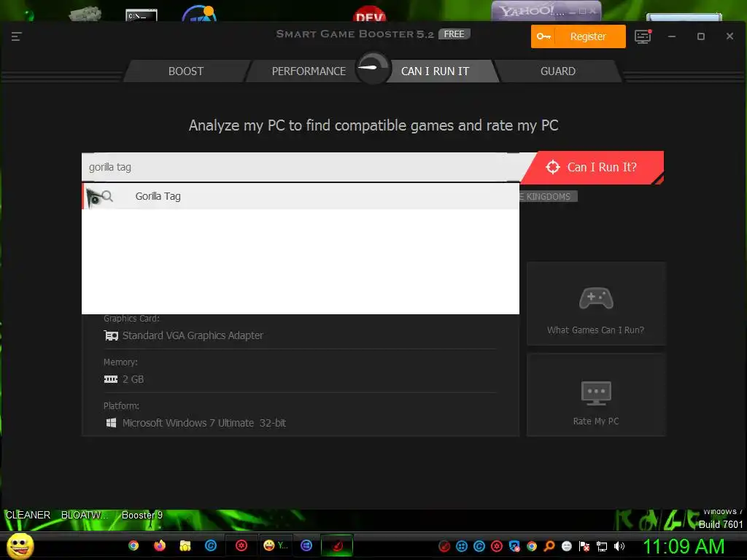Viewport: 747px width, 560px height.
Task: Click the command prompt desktop icon
Action: (x=142, y=15)
